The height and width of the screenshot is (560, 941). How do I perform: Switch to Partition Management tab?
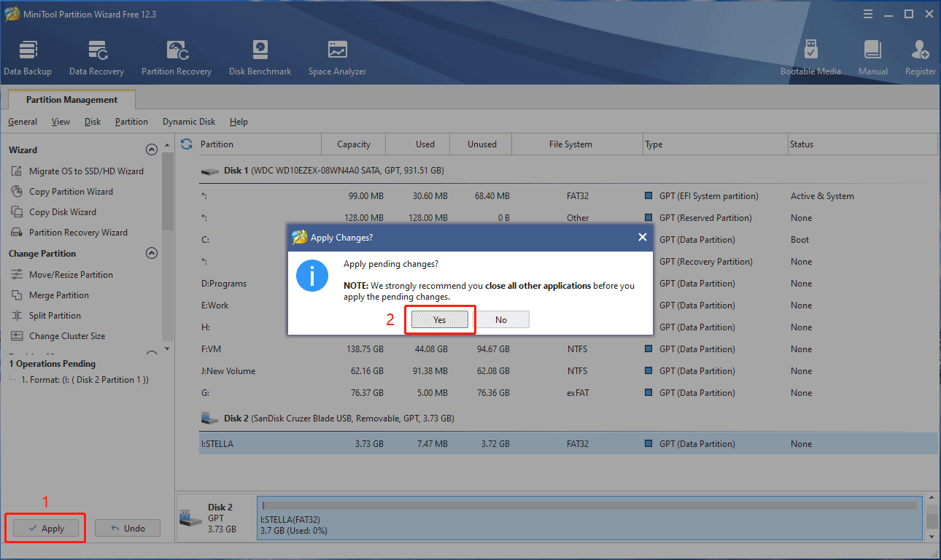coord(71,100)
